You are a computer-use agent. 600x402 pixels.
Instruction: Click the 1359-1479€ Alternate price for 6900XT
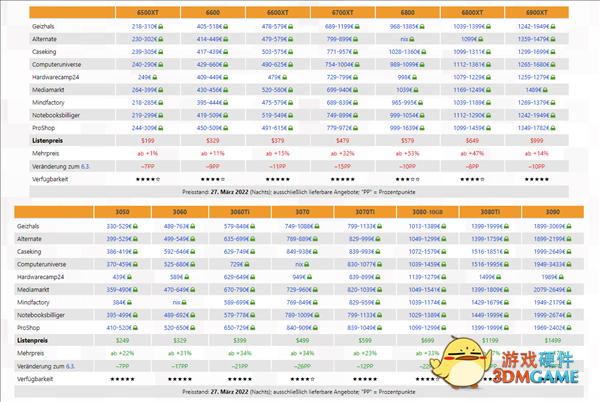click(x=534, y=39)
